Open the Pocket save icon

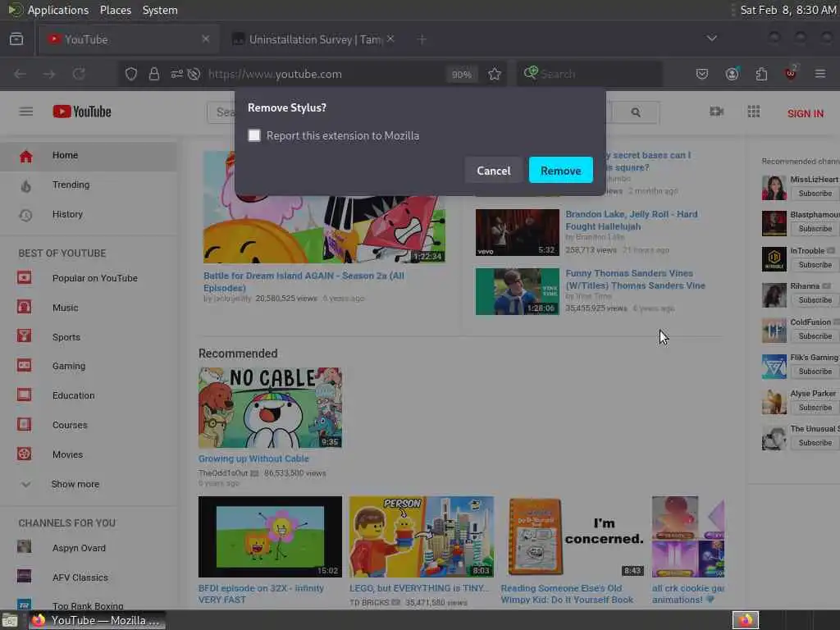pyautogui.click(x=702, y=74)
